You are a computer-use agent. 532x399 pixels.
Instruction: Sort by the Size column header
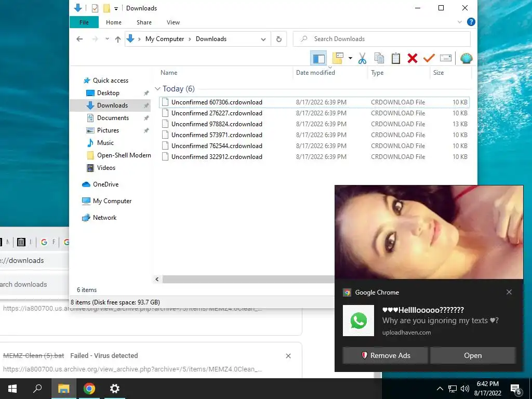click(438, 73)
